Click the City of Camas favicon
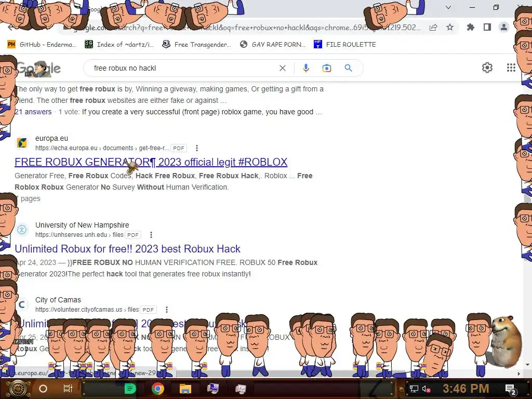Viewport: 532px width, 399px height. coord(22,304)
